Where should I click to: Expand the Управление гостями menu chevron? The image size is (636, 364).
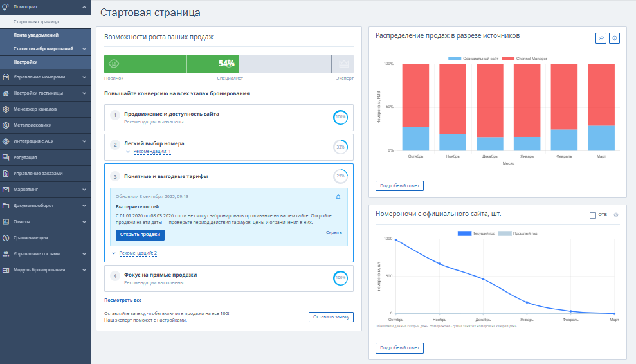(x=84, y=254)
